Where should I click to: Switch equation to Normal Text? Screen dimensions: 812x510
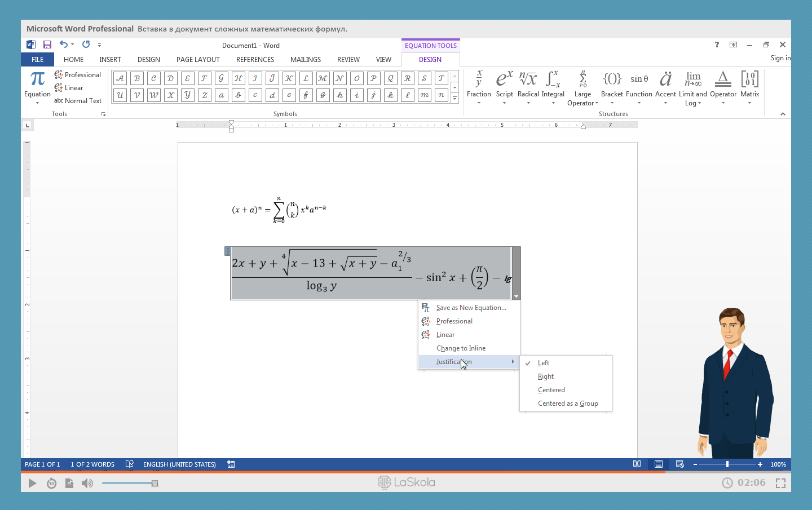coord(78,101)
